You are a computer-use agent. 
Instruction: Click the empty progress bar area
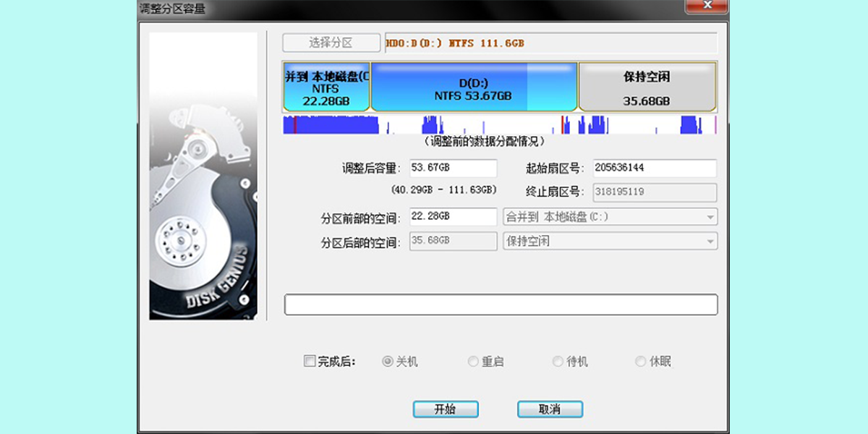tap(501, 304)
